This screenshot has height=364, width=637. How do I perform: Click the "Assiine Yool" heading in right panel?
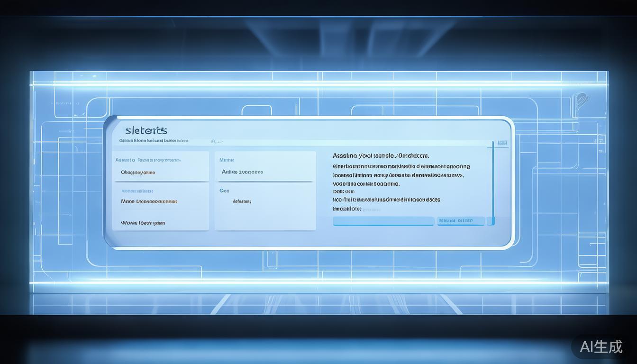[381, 155]
